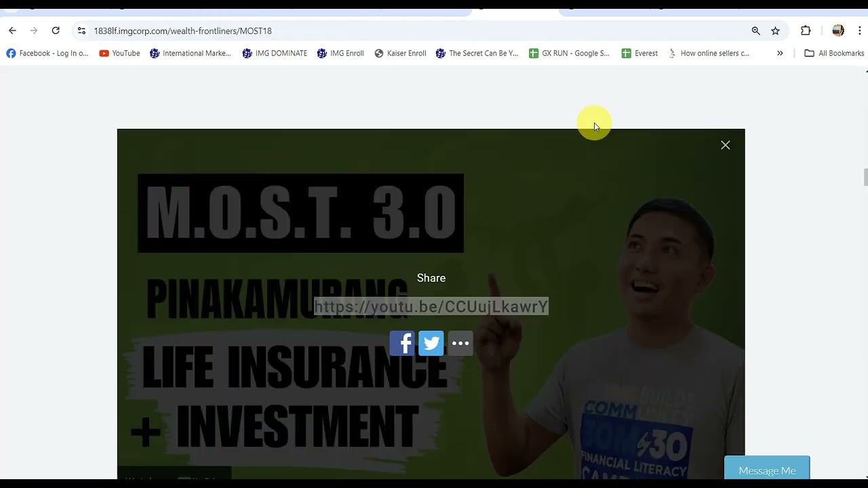Expand hidden bookmarks chevron
Viewport: 868px width, 488px height.
780,53
